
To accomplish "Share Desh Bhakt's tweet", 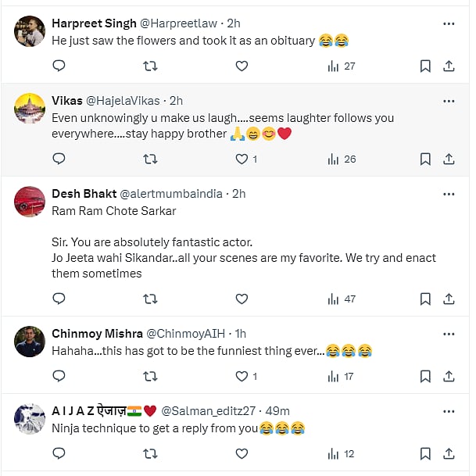I will point(449,299).
